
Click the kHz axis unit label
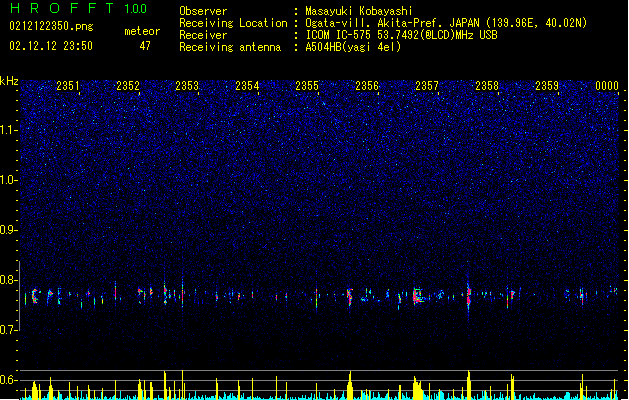point(9,81)
